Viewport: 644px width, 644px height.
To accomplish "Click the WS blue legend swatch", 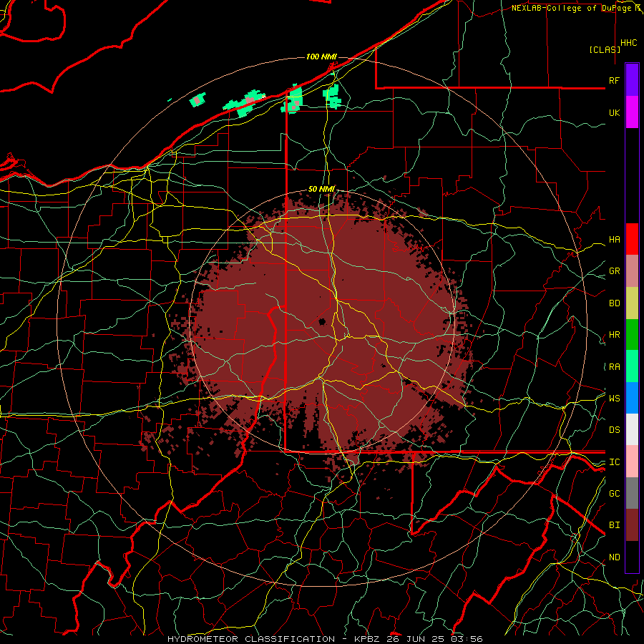I will coord(632,398).
